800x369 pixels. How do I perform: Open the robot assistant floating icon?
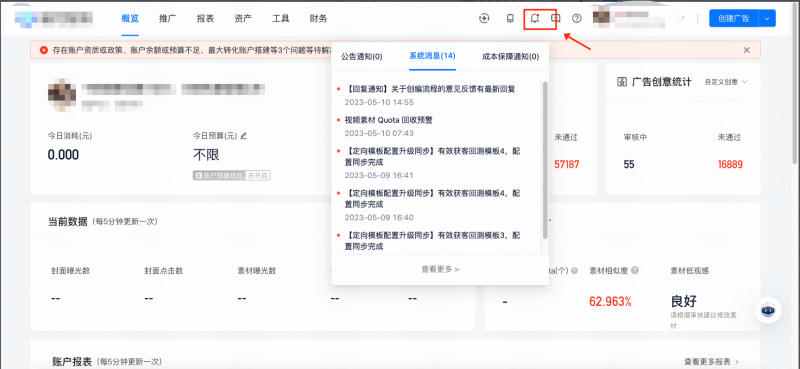click(x=768, y=310)
